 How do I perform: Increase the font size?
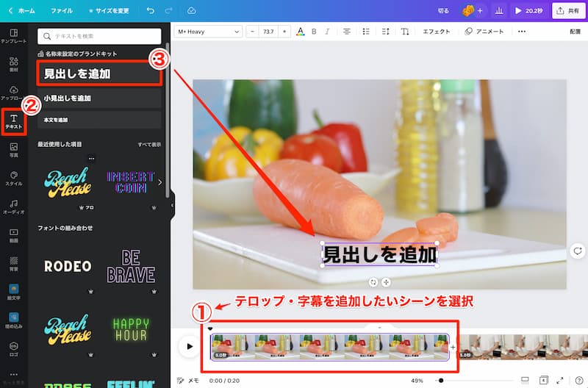(284, 32)
